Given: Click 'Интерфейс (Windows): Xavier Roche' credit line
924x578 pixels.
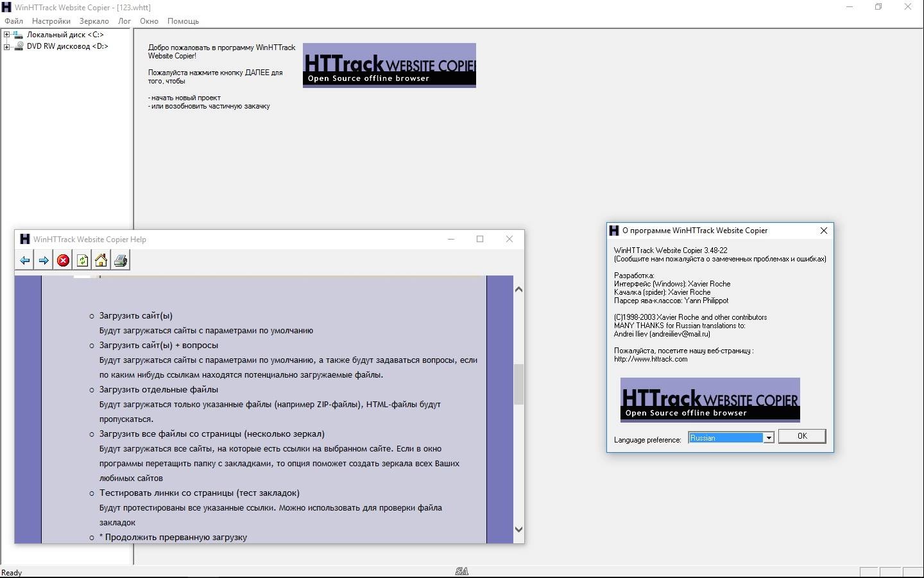Looking at the screenshot, I should 672,284.
